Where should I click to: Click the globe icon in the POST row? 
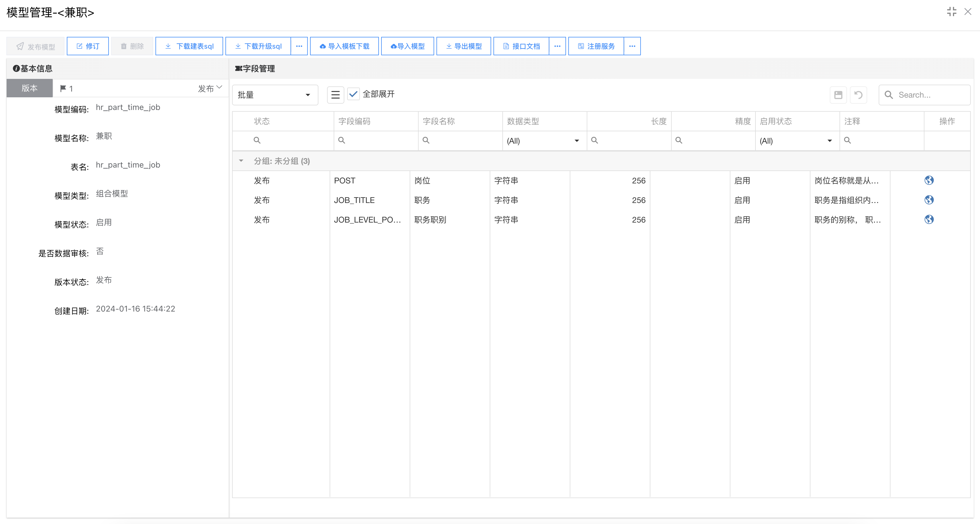(x=929, y=180)
